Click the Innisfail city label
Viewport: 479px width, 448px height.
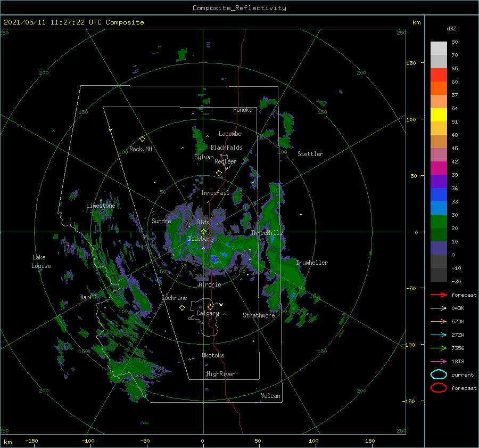(x=215, y=193)
